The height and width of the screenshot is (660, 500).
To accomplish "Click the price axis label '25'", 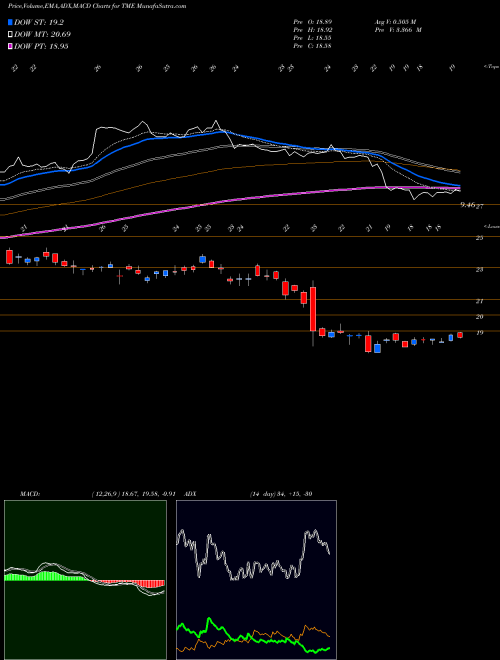I will [x=479, y=238].
